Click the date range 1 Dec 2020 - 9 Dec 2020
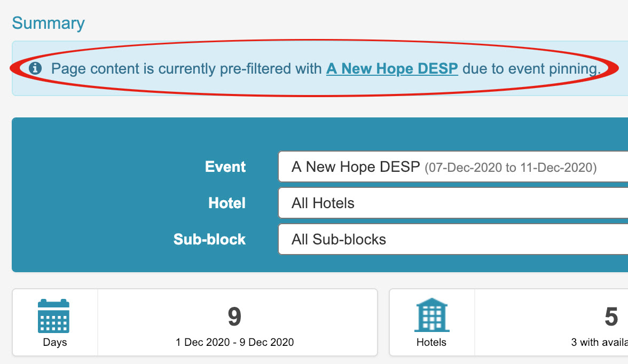The image size is (628, 364). (235, 342)
